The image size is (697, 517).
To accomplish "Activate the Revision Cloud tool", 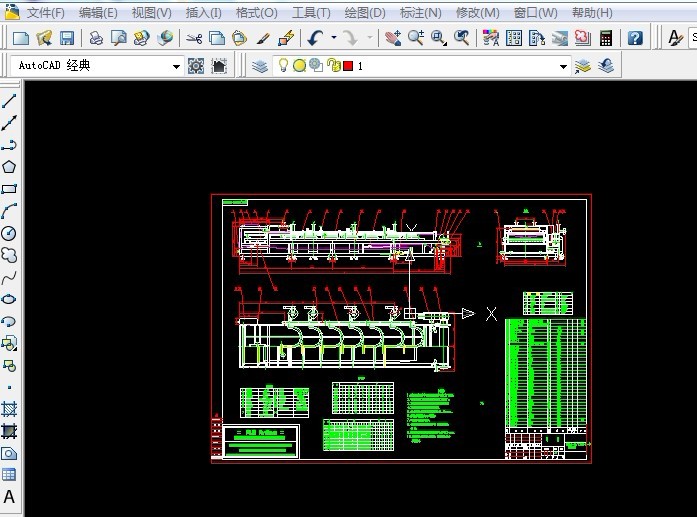I will [9, 255].
